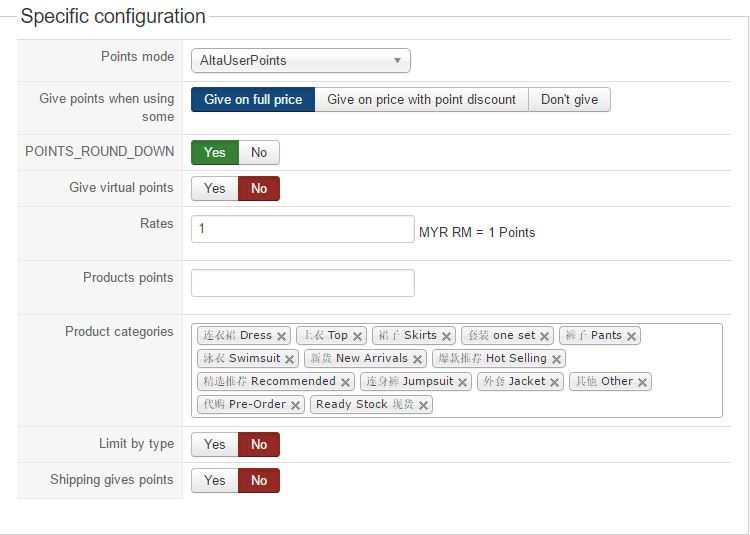Open the Points mode AltaUserPoints dropdown
Screen dimensions: 750x535
300,61
